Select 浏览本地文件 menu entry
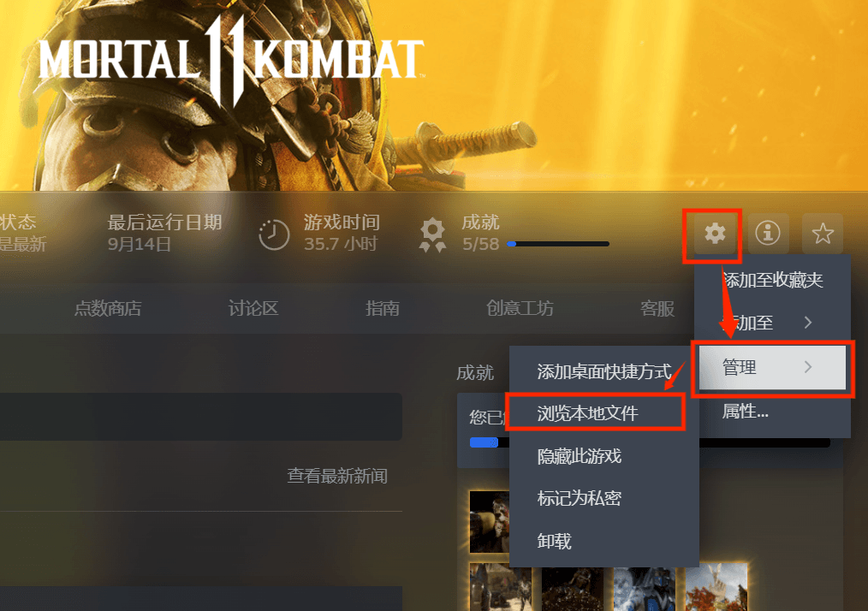Image resolution: width=868 pixels, height=611 pixels. point(596,412)
